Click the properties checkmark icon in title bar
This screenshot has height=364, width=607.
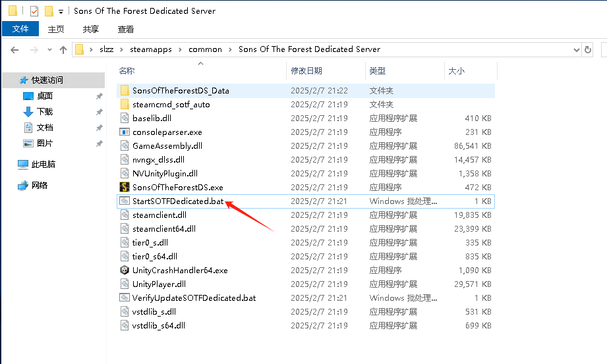pos(34,11)
